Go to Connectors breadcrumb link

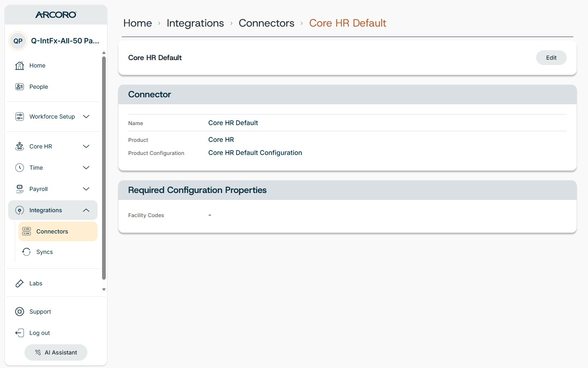click(267, 23)
